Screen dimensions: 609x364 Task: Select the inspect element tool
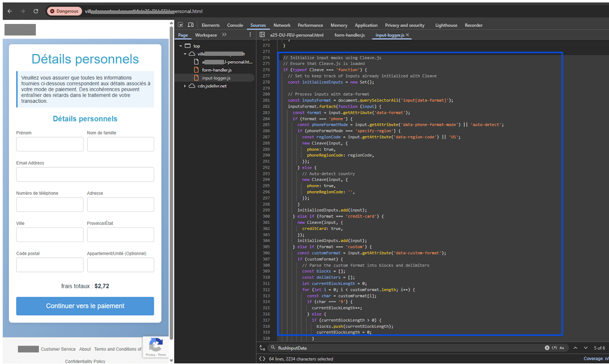(x=180, y=24)
